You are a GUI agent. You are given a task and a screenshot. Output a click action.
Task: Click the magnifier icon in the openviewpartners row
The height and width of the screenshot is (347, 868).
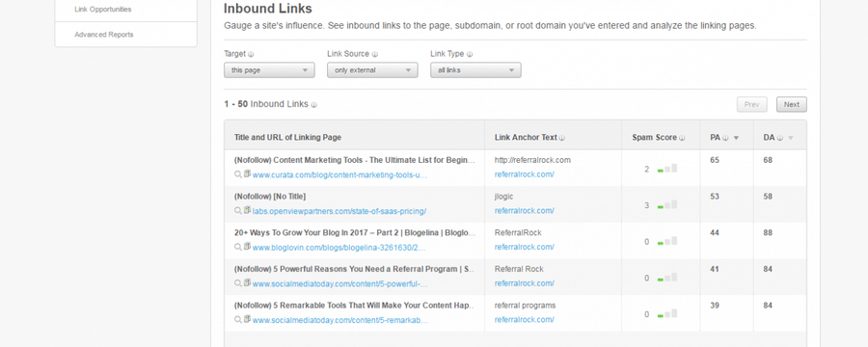pyautogui.click(x=238, y=211)
